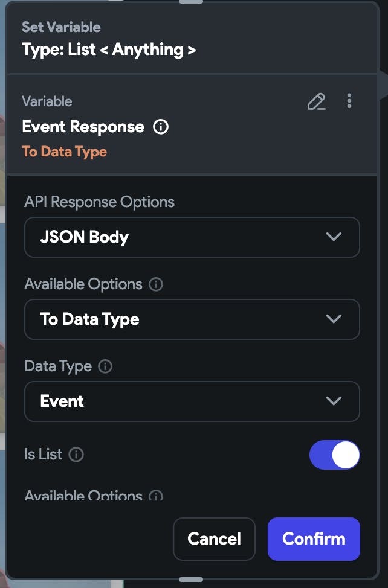Click the Event Response variable name

[x=83, y=127]
